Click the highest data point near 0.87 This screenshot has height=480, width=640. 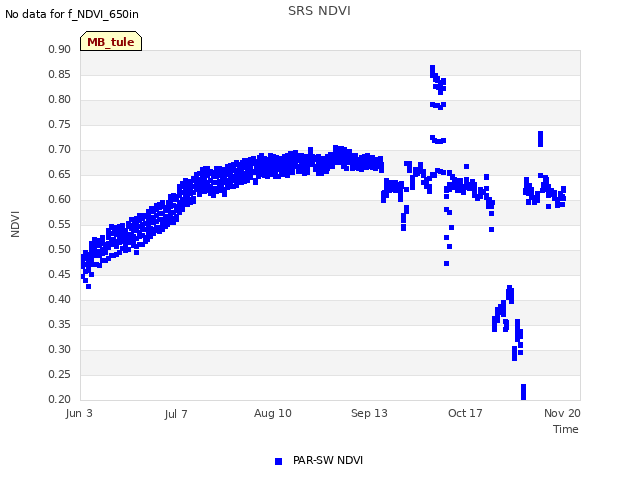tap(433, 68)
